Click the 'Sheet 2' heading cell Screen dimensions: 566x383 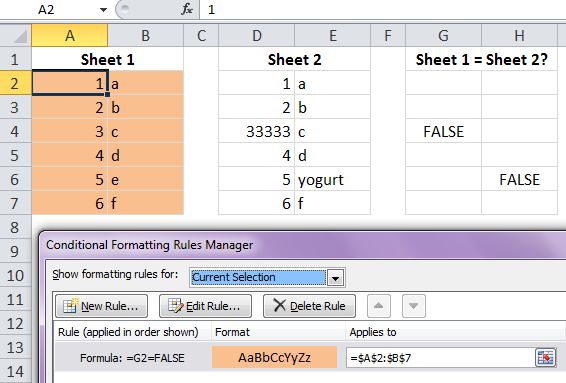point(295,59)
